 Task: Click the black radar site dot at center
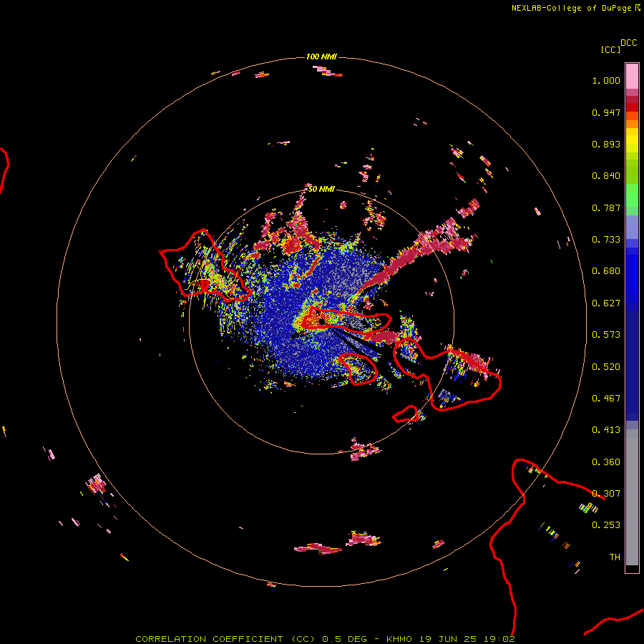click(322, 321)
